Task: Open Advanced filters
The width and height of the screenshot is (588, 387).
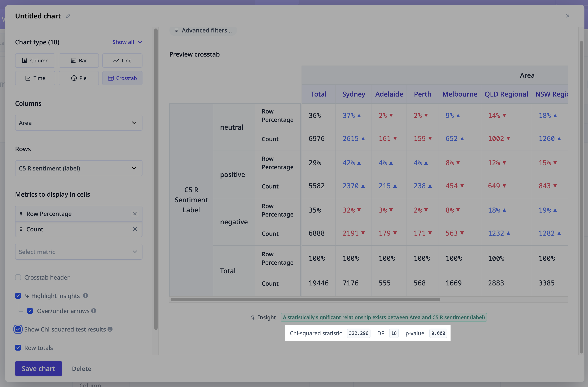Action: 203,30
